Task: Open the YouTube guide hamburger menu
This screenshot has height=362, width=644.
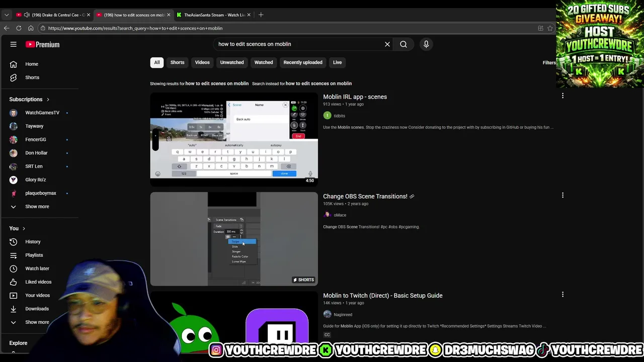Action: point(14,44)
